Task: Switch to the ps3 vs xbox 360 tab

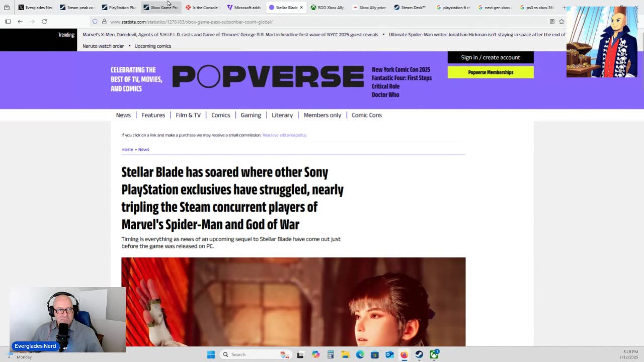Action: [536, 8]
